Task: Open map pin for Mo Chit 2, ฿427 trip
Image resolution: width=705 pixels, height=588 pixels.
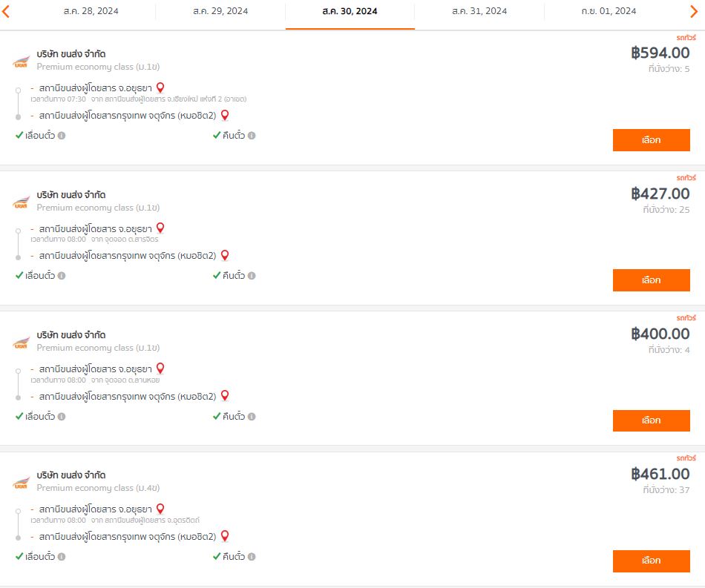Action: click(x=225, y=256)
